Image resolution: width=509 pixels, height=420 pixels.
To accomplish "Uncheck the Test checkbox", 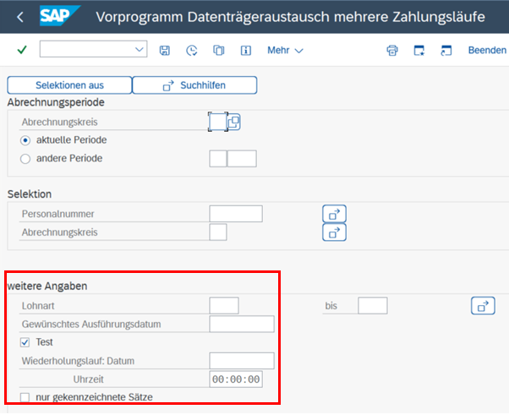I will click(x=25, y=342).
